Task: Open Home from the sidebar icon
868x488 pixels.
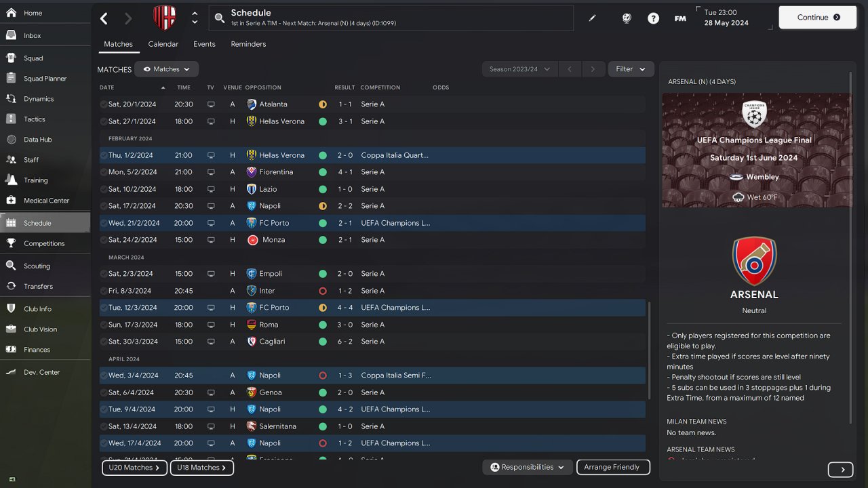Action: pyautogui.click(x=11, y=13)
